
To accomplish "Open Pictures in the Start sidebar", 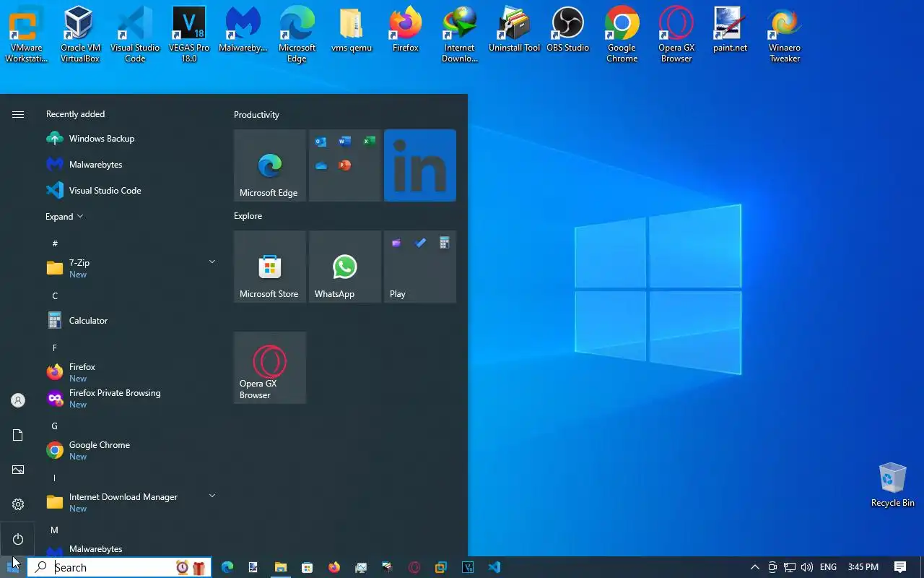I will 18,470.
